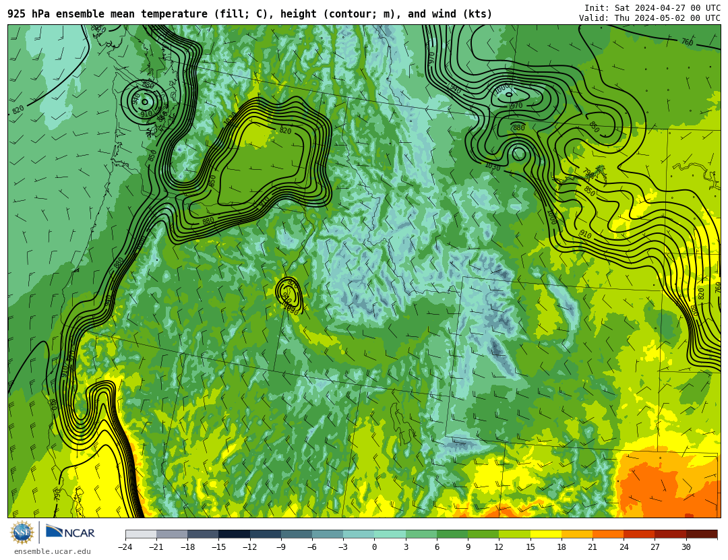Screen dimensions: 728x560
Task: Open the ensemble.ucar.edu link text
Action: pyautogui.click(x=53, y=551)
